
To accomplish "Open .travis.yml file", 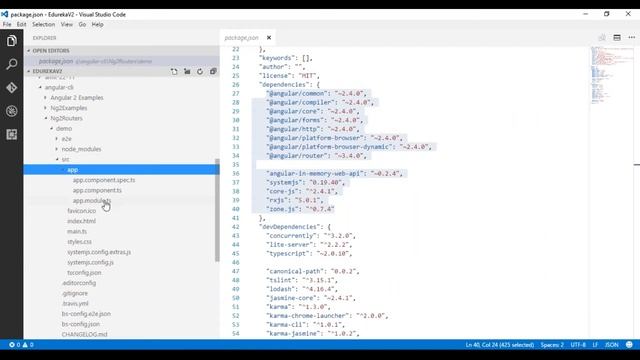I will tap(75, 303).
